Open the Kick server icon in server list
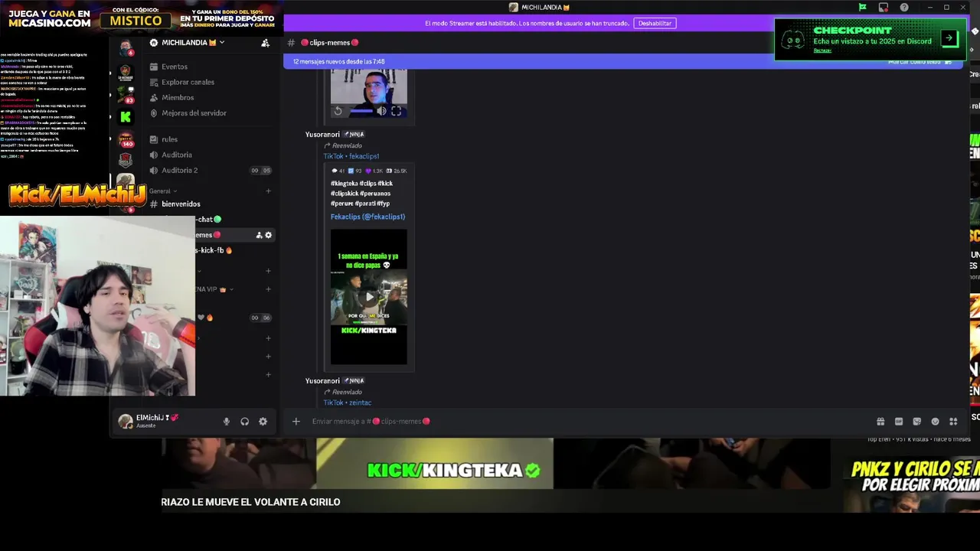Image resolution: width=980 pixels, height=551 pixels. click(x=126, y=117)
